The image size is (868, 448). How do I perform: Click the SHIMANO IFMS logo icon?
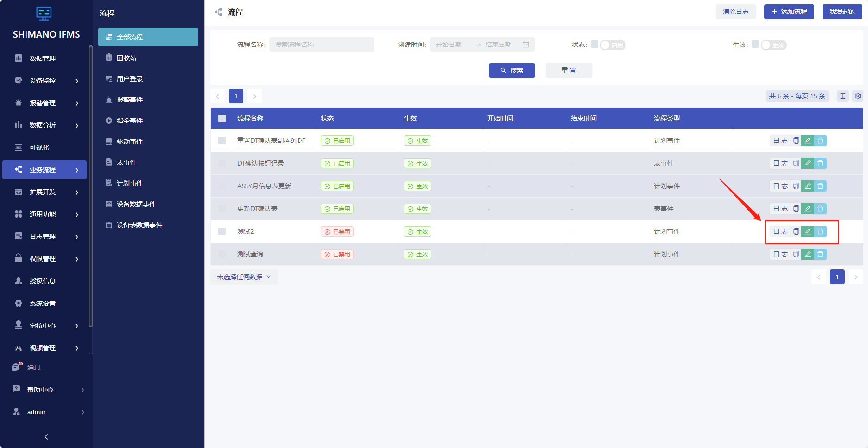[44, 14]
